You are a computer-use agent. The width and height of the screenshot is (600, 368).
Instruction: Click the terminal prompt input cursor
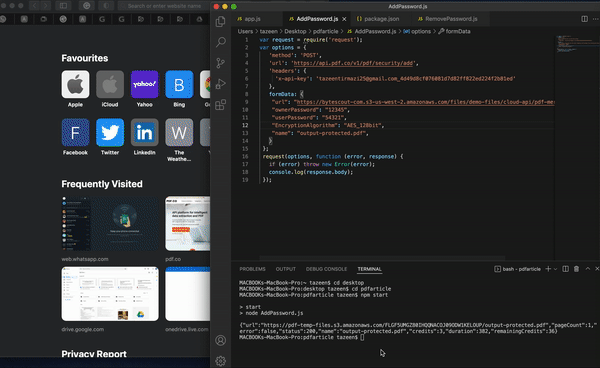362,337
